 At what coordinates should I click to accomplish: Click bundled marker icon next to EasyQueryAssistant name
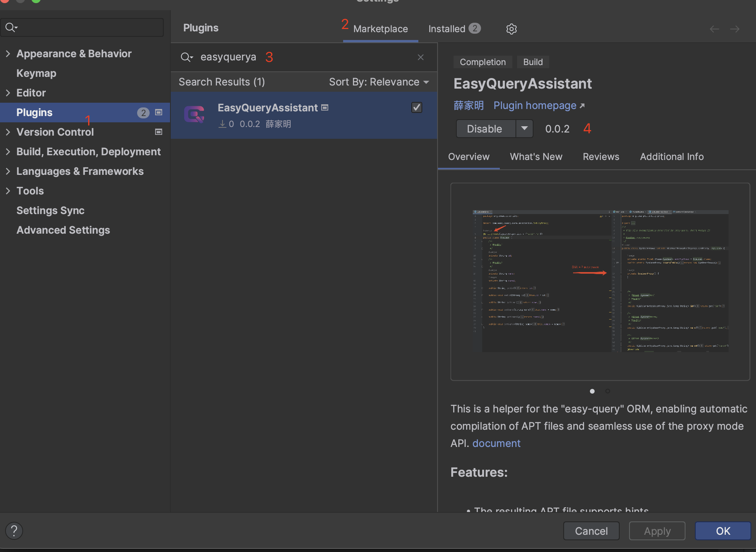pyautogui.click(x=325, y=107)
